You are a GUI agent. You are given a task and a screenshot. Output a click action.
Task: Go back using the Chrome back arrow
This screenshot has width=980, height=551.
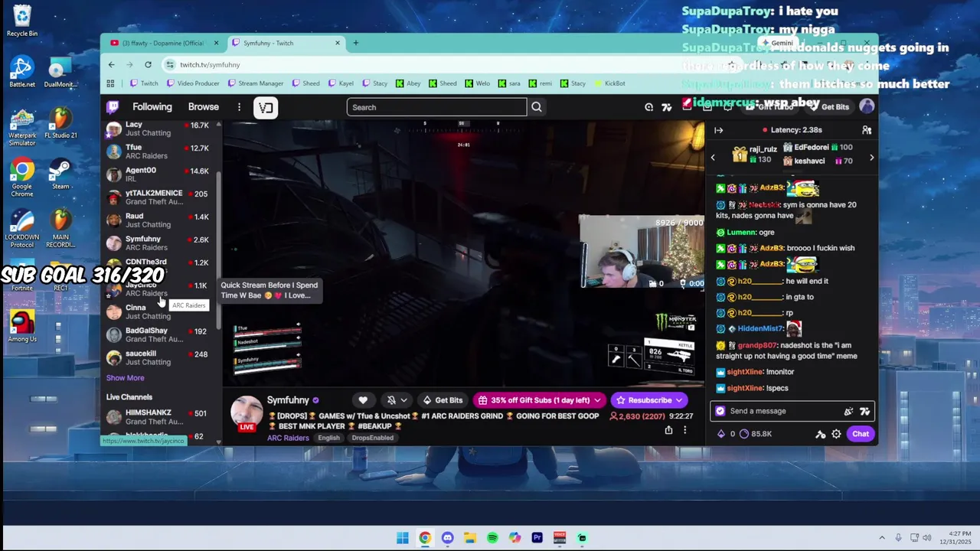click(x=112, y=64)
